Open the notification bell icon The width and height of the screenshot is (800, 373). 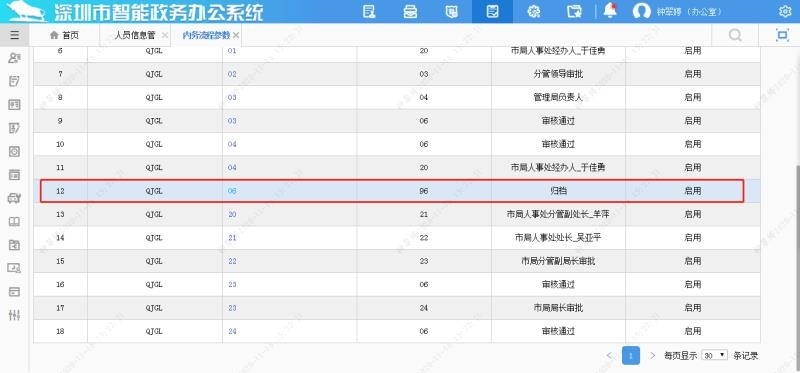609,11
